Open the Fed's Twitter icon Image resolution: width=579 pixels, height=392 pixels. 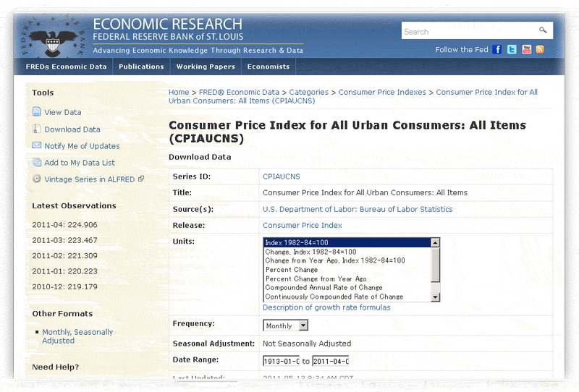click(512, 49)
